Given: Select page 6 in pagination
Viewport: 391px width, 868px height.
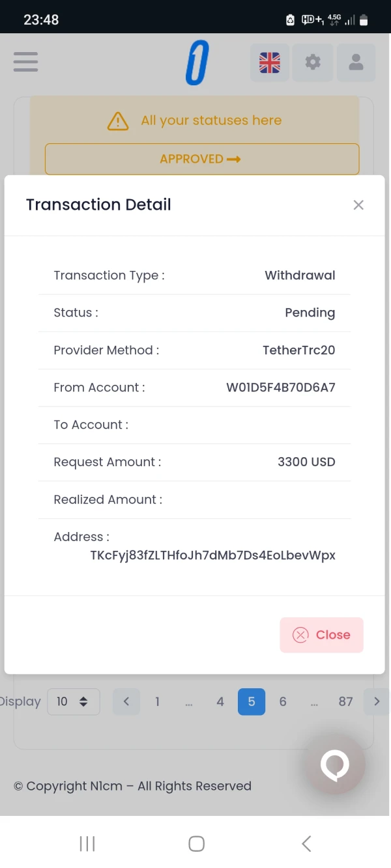Looking at the screenshot, I should [x=283, y=701].
